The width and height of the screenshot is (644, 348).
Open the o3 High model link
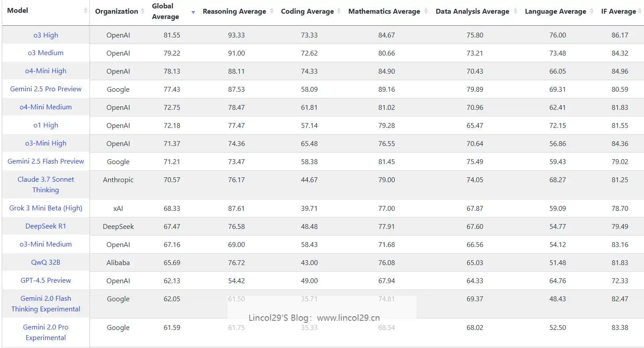[x=46, y=35]
